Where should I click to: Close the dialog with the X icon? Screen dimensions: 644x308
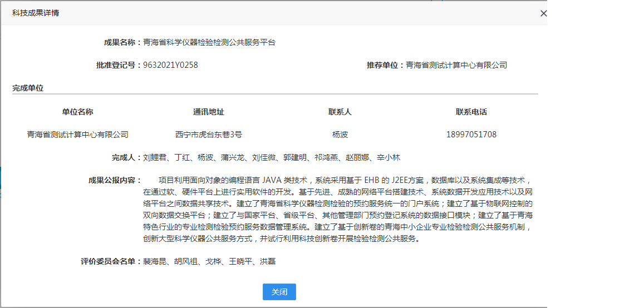pyautogui.click(x=543, y=13)
